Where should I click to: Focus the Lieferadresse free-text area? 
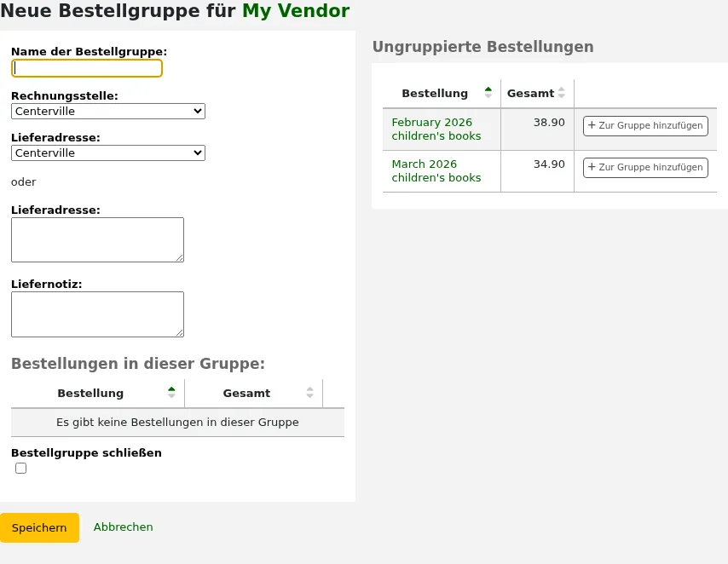tap(97, 239)
